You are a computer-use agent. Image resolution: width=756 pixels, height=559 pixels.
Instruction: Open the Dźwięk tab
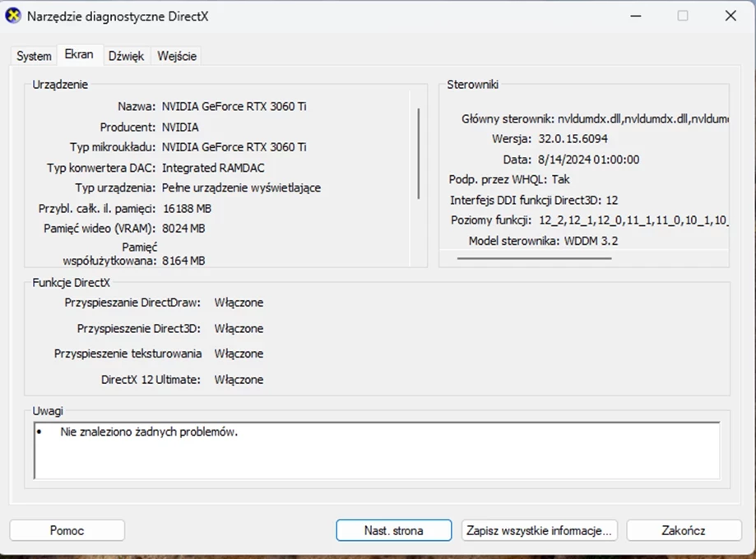[x=127, y=56]
